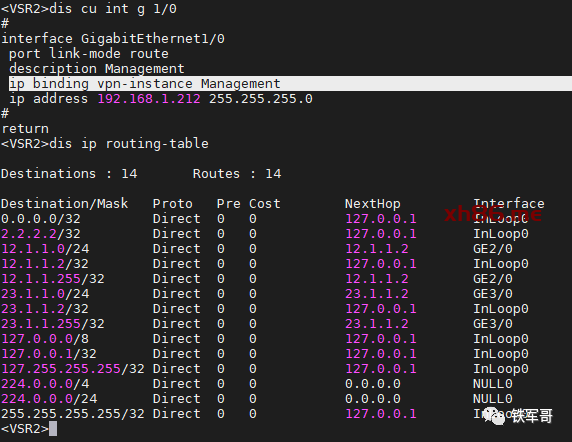
Task: Click next hop 12.1.1.2 of 12.1.1.0/24
Action: click(376, 249)
